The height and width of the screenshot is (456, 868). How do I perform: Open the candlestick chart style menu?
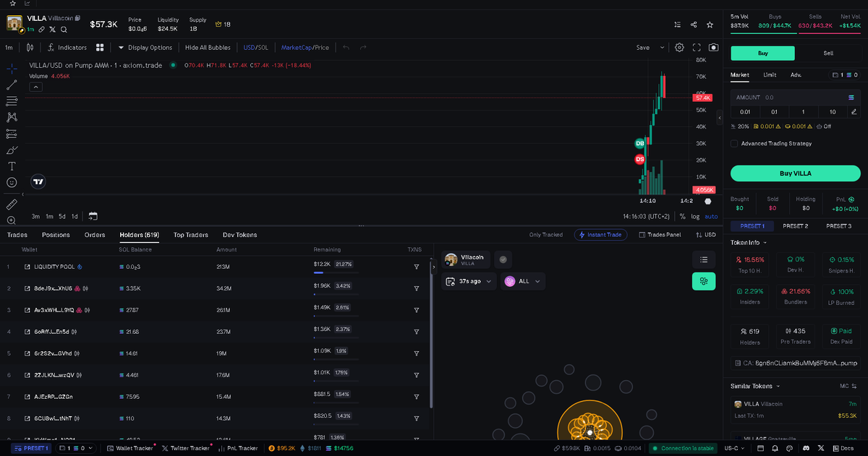pos(30,48)
